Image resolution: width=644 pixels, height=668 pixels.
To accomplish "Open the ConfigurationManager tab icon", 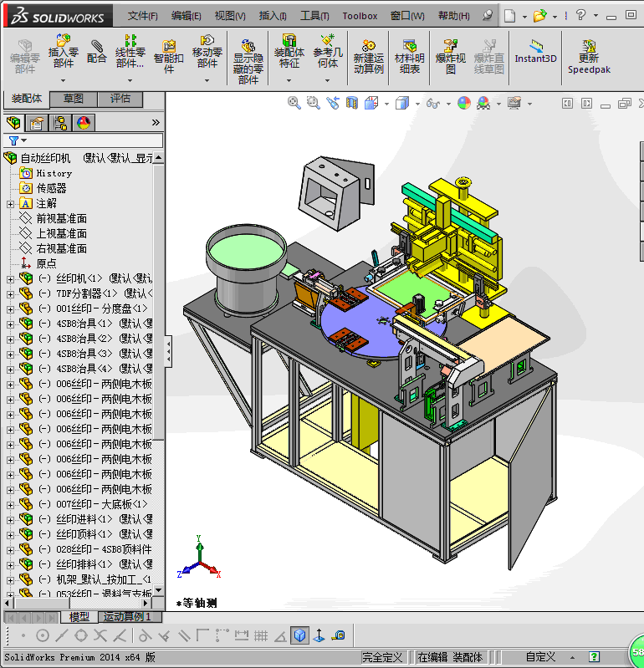I will tap(60, 123).
